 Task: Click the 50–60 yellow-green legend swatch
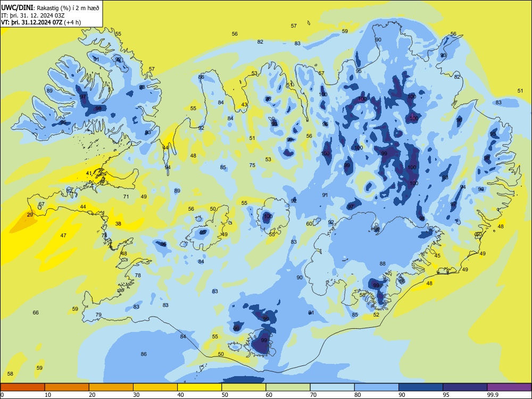click(x=244, y=387)
